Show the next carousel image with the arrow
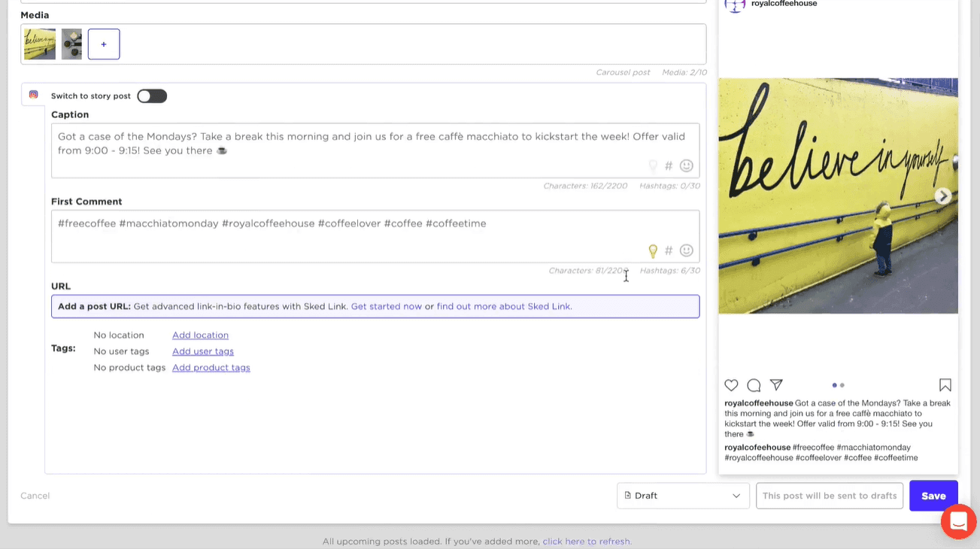Image resolution: width=980 pixels, height=549 pixels. coord(942,196)
